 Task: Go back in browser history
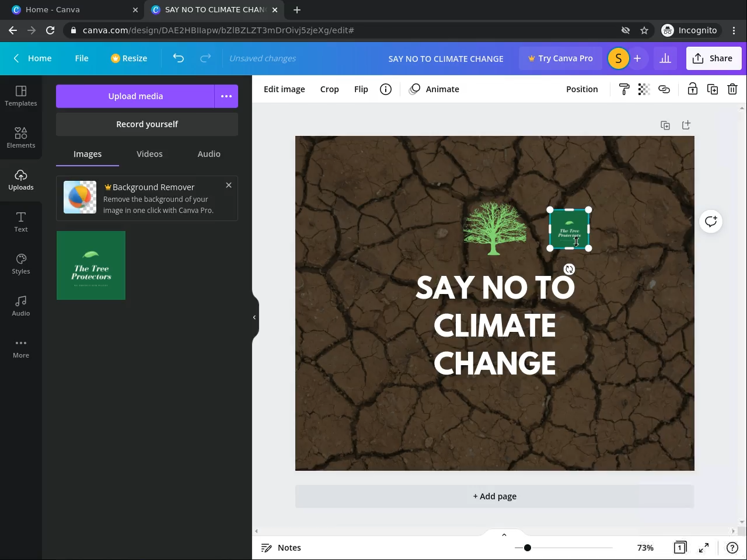13,30
